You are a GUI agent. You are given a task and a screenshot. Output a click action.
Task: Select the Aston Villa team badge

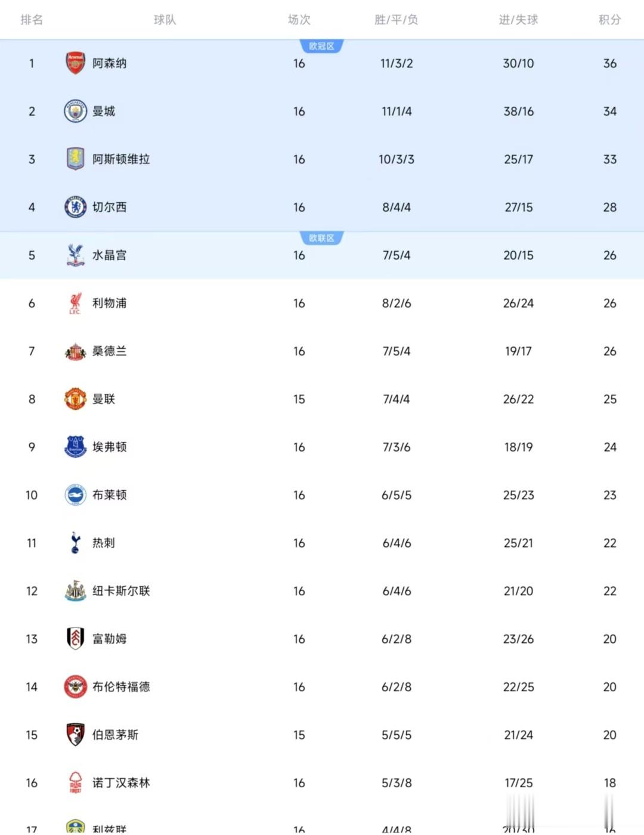pyautogui.click(x=75, y=159)
